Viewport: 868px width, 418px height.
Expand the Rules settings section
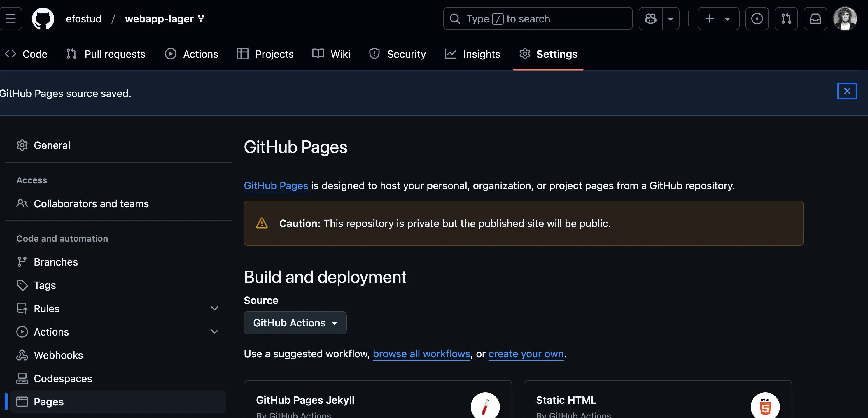point(215,308)
